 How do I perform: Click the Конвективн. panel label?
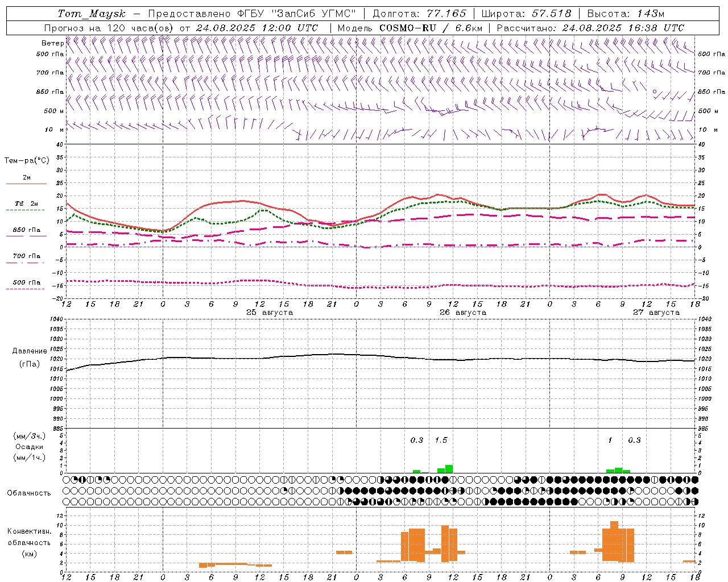pos(30,531)
